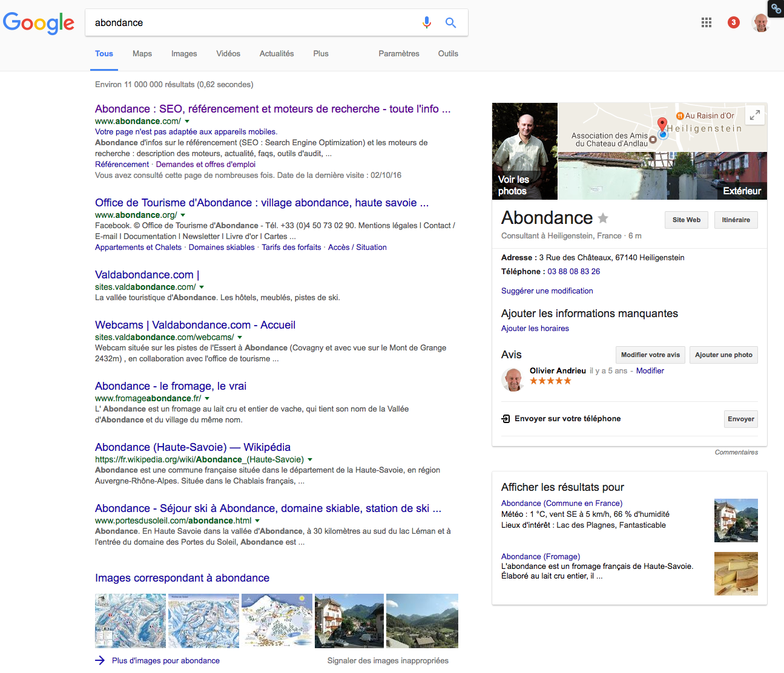Click the send-to-phone icon
Image resolution: width=784 pixels, height=673 pixels.
pyautogui.click(x=506, y=419)
